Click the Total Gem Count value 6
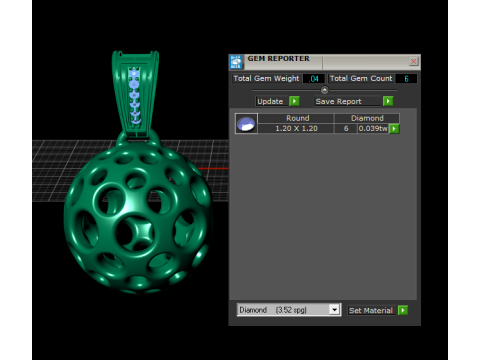 (406, 79)
